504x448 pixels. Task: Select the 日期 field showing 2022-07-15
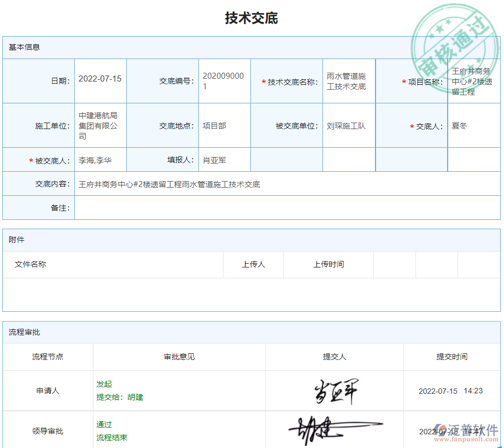point(100,80)
